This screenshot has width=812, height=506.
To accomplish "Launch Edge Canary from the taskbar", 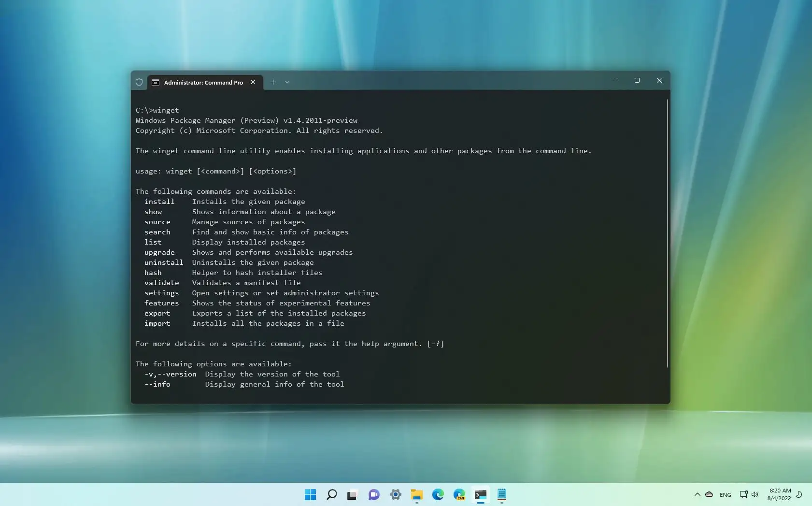I will [x=459, y=495].
